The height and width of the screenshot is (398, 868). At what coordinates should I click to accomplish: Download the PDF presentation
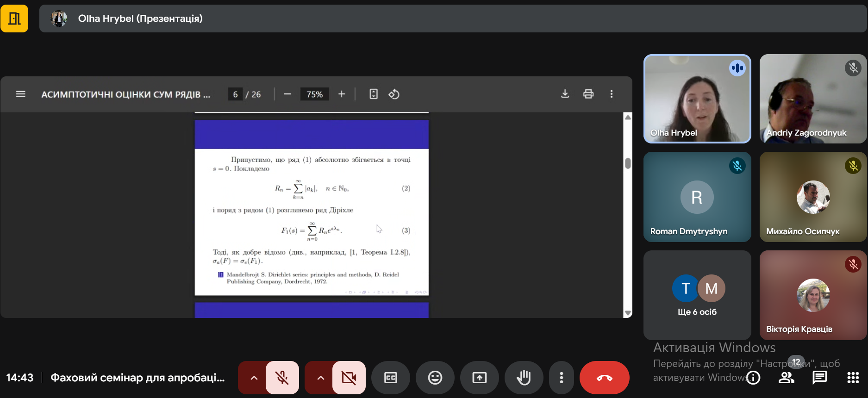(565, 94)
